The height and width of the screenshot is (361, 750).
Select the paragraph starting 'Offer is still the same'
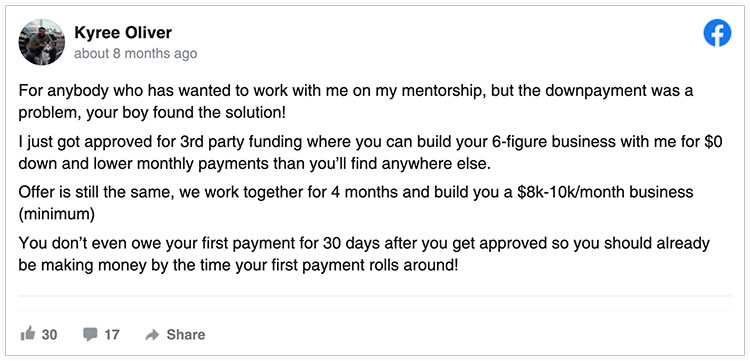(x=356, y=204)
